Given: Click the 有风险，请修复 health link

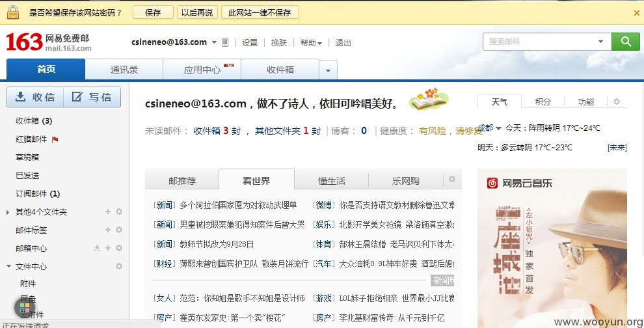Looking at the screenshot, I should pos(451,131).
